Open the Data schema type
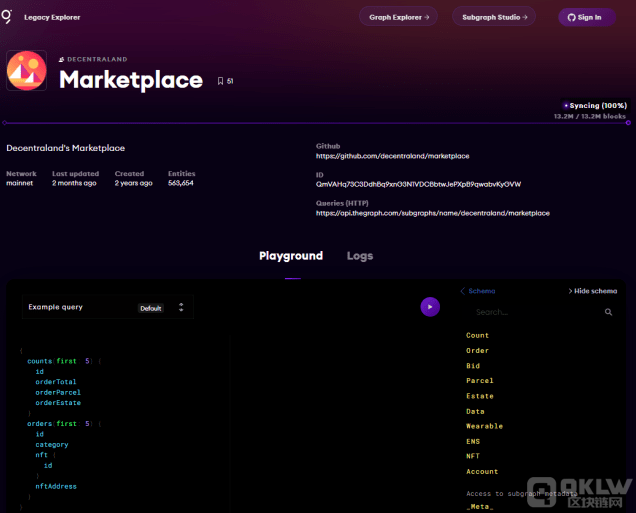The height and width of the screenshot is (513, 636). [475, 412]
